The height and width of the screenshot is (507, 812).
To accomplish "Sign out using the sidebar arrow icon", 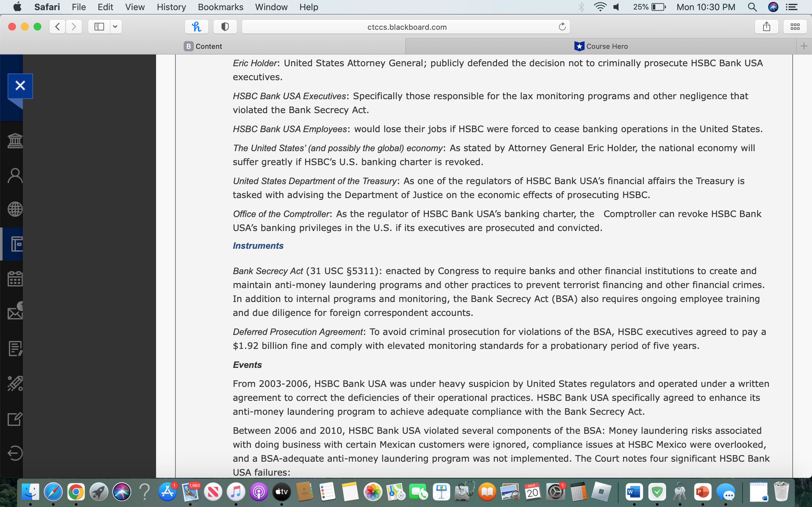I will [14, 453].
